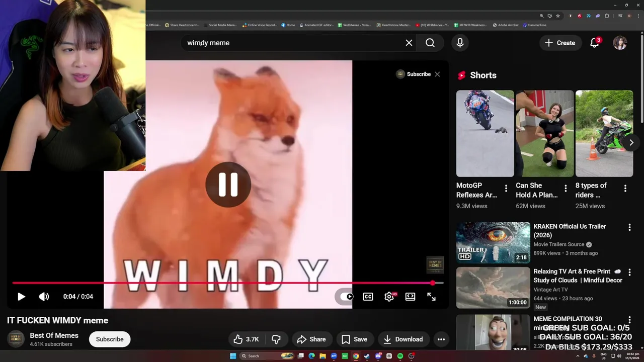Viewport: 644px width, 362px height.
Task: Visit the Movie Trailers Source channel
Action: pyautogui.click(x=558, y=244)
